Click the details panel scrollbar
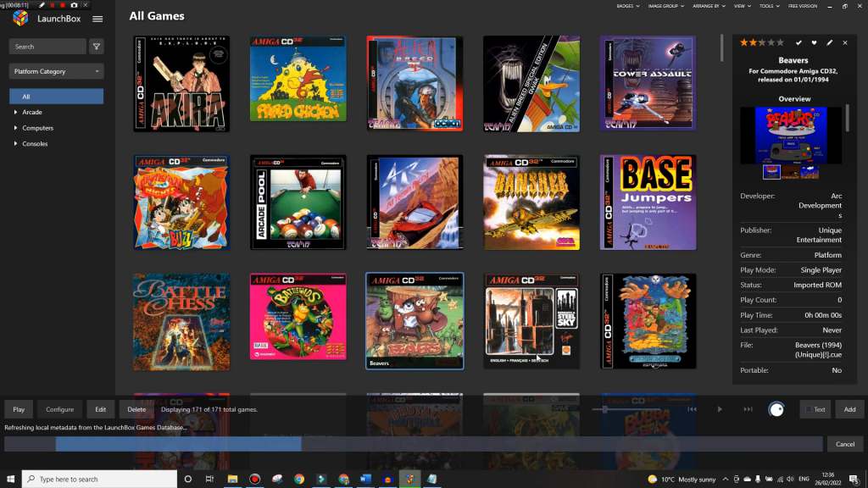The image size is (868, 488). click(x=847, y=119)
